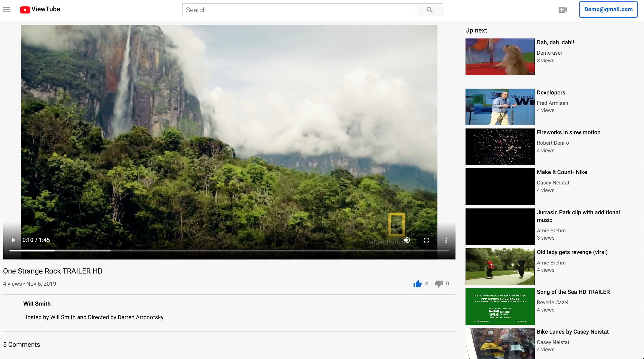Image resolution: width=644 pixels, height=359 pixels.
Task: Open 'Song of the Sea HD TRAILER'
Action: (573, 292)
